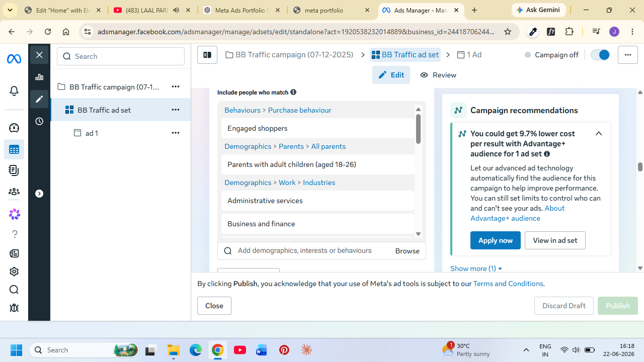Open the help question mark icon

14,234
